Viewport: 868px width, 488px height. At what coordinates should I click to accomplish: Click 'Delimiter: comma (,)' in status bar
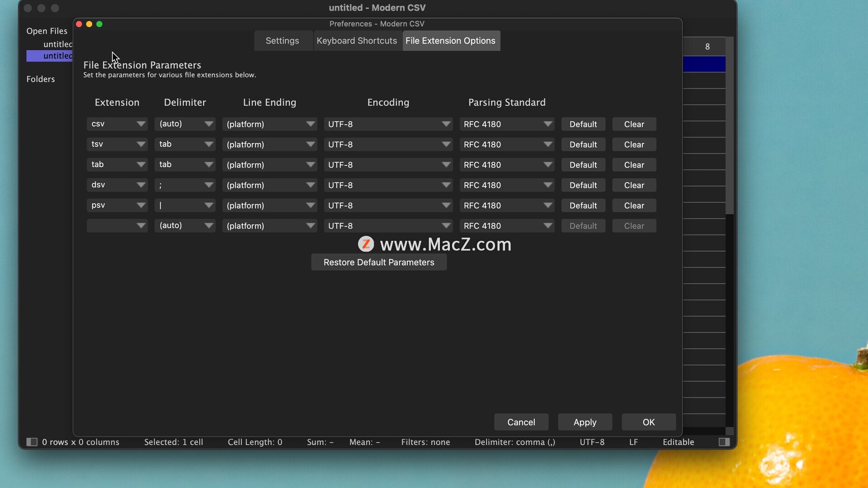[x=515, y=442]
